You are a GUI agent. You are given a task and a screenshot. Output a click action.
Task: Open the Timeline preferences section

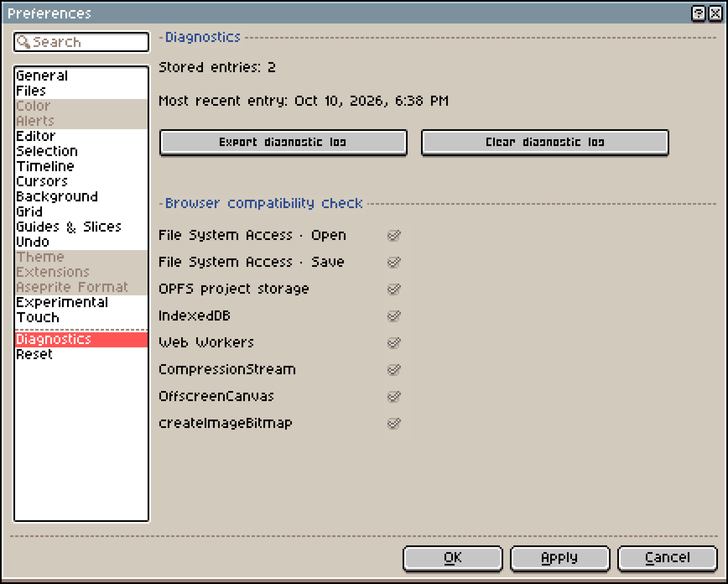click(x=81, y=167)
